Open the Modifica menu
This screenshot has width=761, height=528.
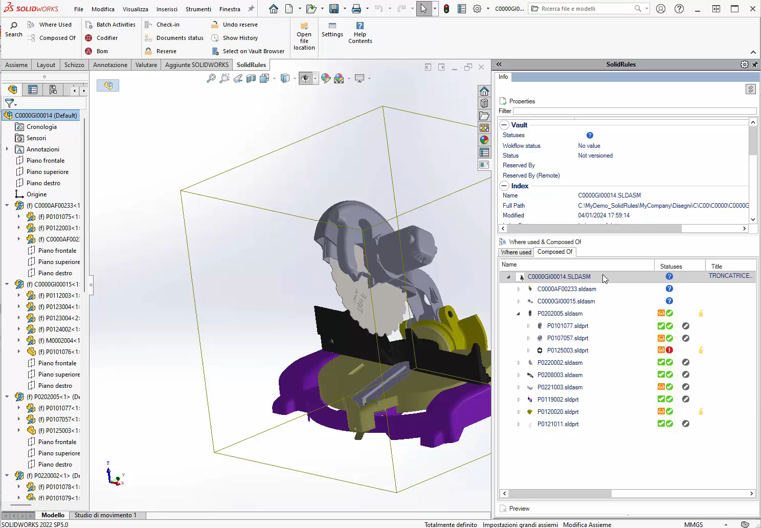click(103, 9)
